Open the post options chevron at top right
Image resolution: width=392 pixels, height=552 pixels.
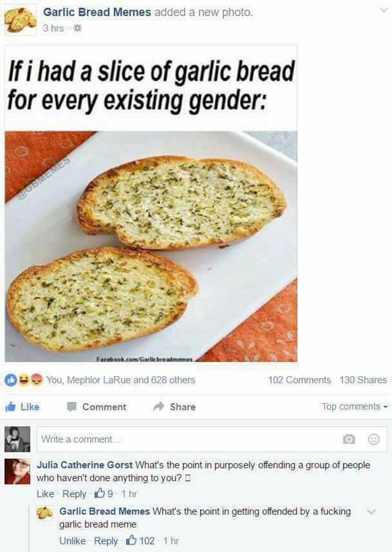[384, 11]
